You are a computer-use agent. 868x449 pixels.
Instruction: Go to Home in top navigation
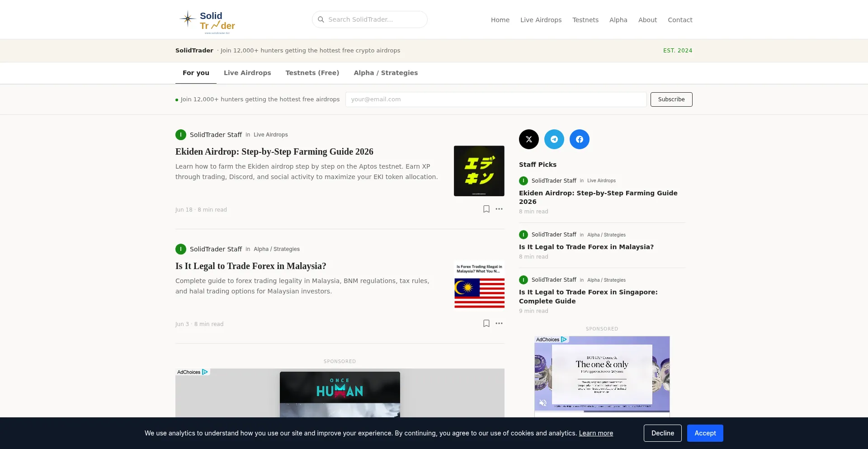pos(500,20)
